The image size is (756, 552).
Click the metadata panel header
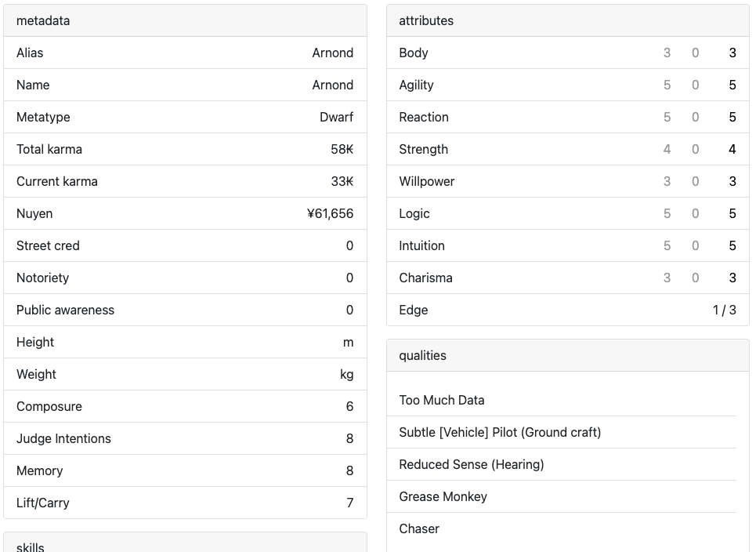pos(185,20)
